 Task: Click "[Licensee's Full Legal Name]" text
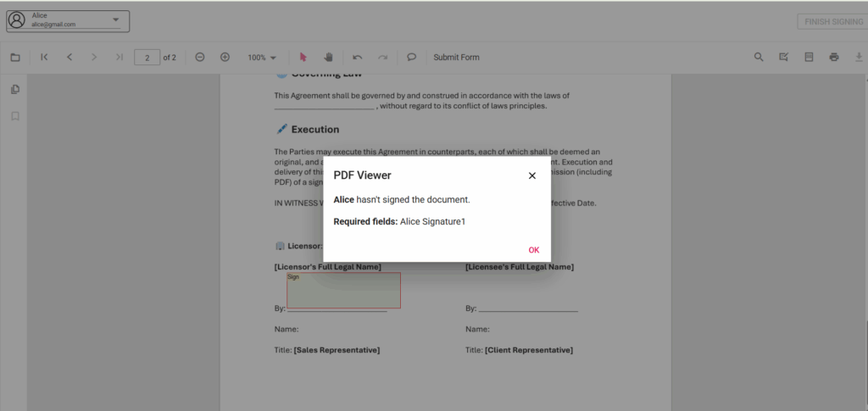click(520, 267)
